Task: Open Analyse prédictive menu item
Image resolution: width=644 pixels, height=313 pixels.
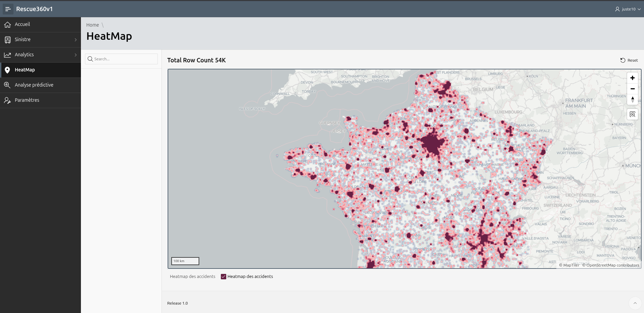Action: pos(34,85)
